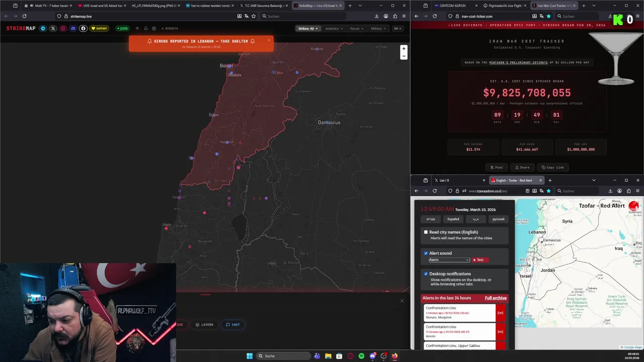Uncheck the Desktop notifications checkbox
This screenshot has width=644, height=362.
426,274
